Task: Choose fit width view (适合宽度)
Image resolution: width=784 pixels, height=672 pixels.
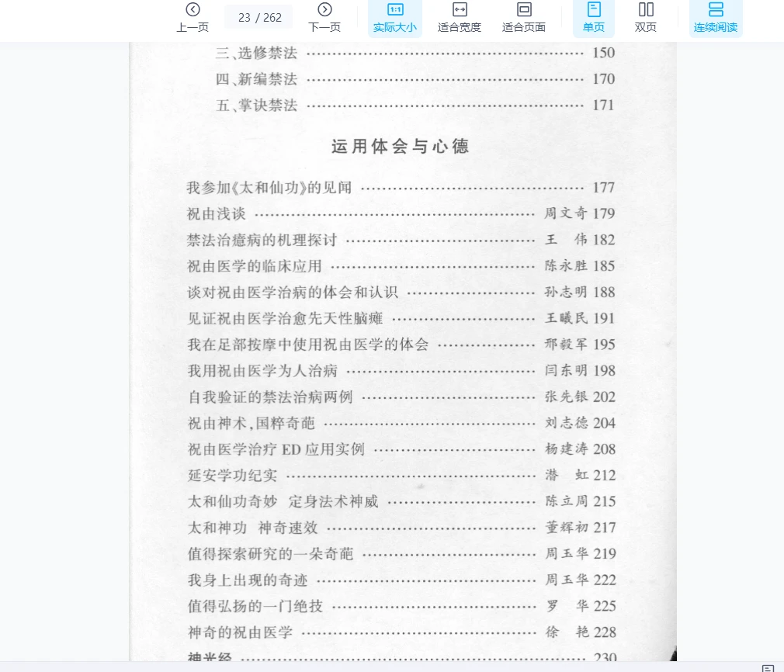Action: click(459, 18)
